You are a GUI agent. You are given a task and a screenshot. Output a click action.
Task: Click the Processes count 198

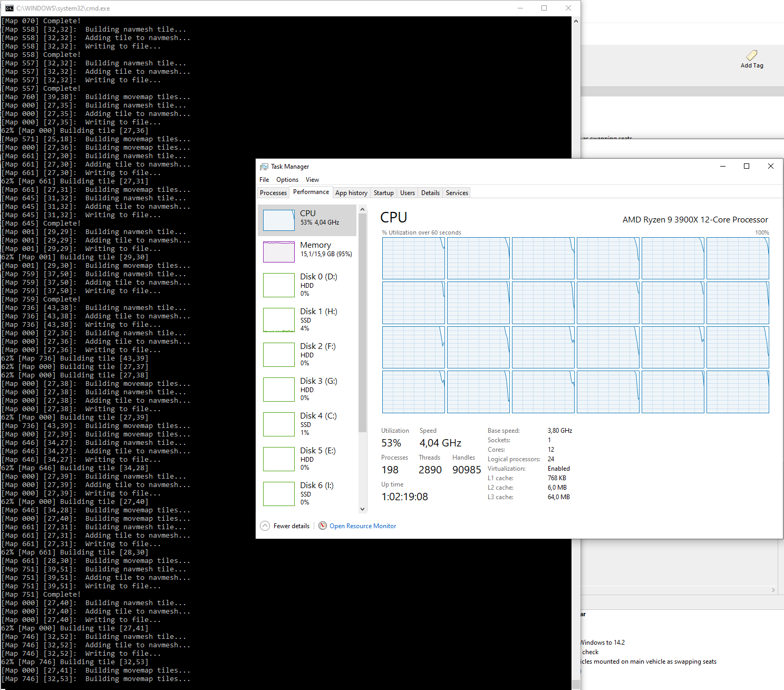(x=390, y=470)
